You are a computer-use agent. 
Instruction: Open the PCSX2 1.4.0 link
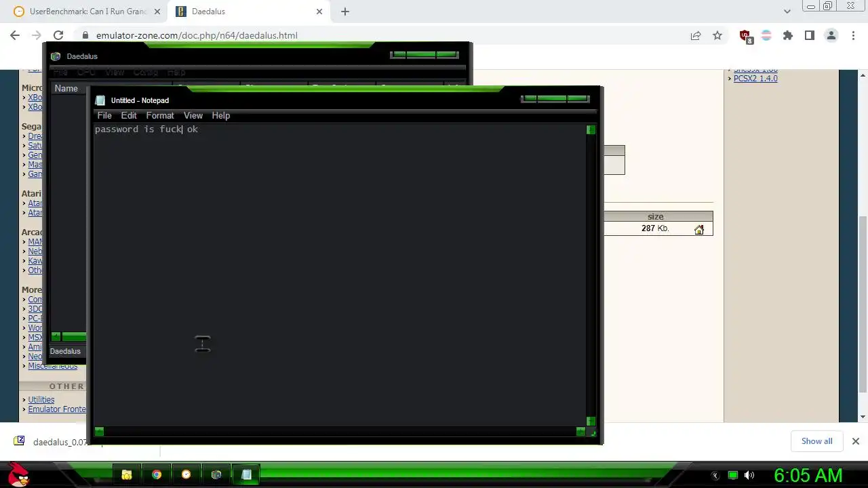point(755,79)
